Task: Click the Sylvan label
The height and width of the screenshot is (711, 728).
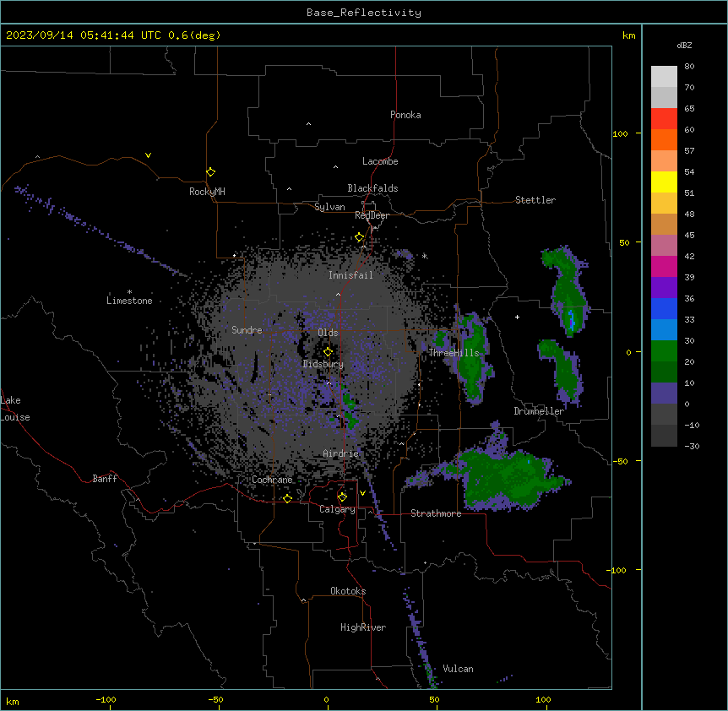Action: click(x=329, y=207)
